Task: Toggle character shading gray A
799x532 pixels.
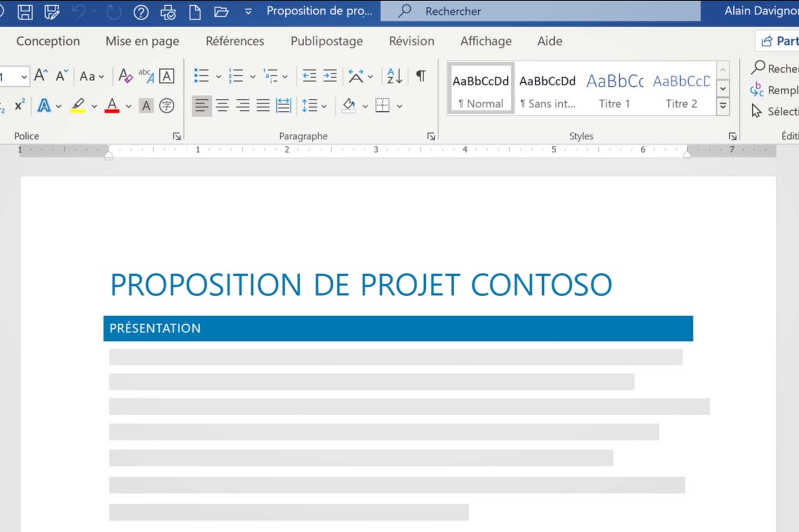Action: (x=146, y=106)
